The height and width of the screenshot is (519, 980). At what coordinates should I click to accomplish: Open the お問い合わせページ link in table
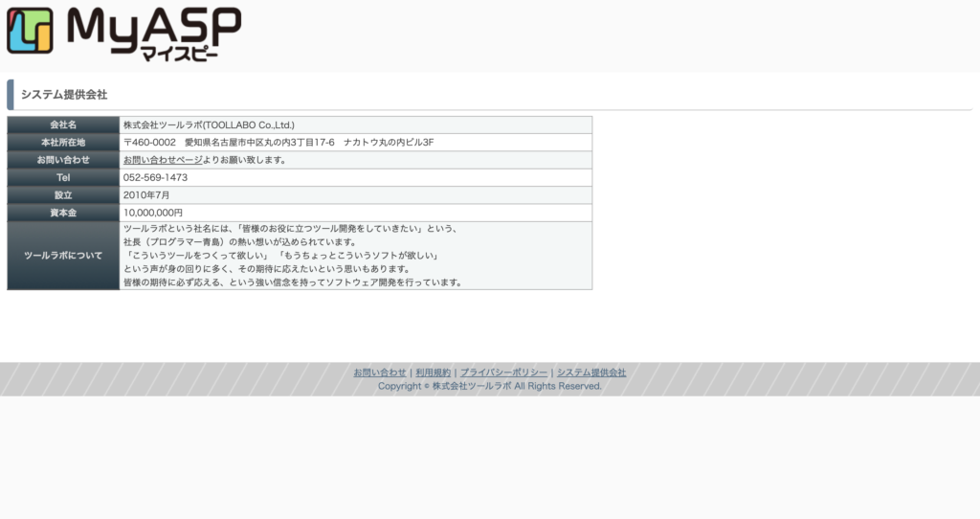tap(163, 160)
